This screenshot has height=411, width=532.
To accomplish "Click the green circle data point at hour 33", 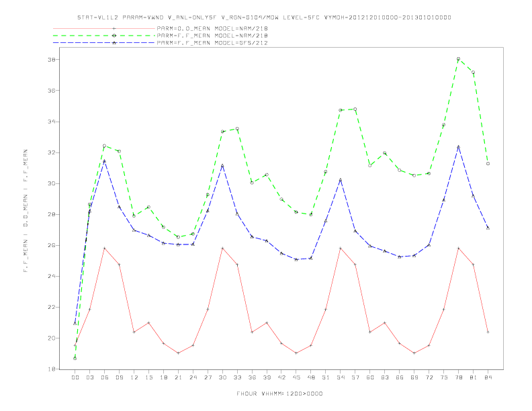I will (x=237, y=129).
